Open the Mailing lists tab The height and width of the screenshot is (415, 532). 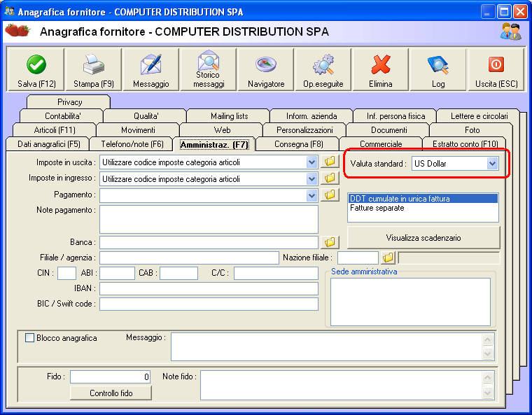tap(229, 116)
